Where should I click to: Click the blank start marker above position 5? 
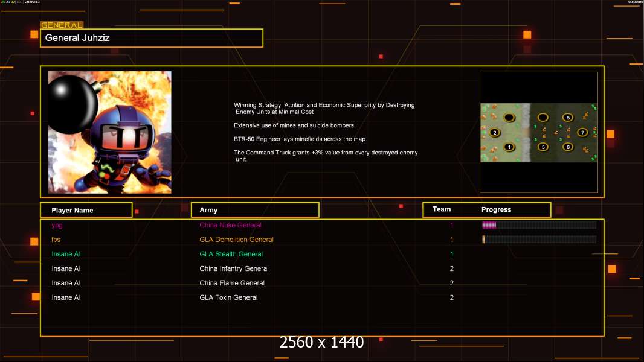(x=543, y=118)
